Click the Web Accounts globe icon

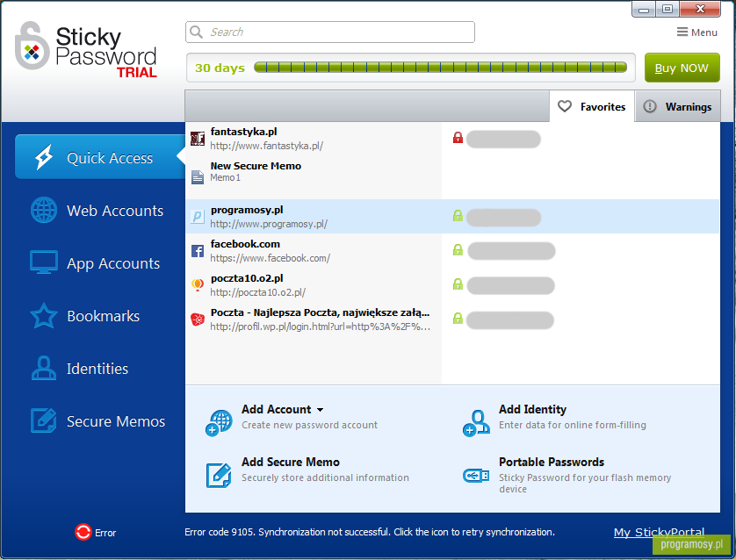(x=44, y=210)
